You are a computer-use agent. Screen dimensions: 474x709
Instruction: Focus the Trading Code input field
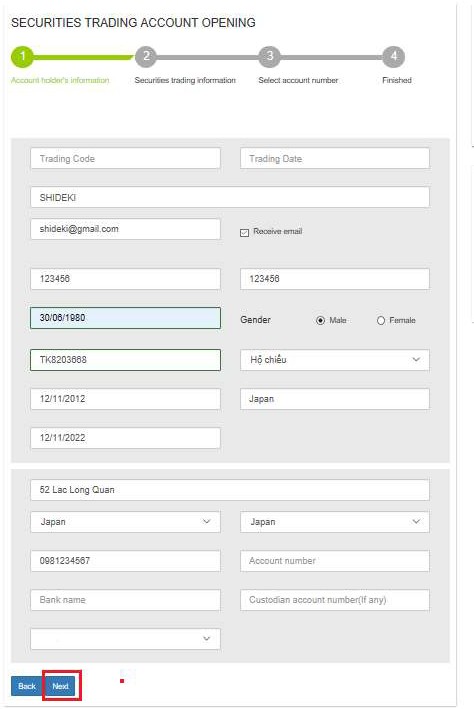click(x=125, y=159)
